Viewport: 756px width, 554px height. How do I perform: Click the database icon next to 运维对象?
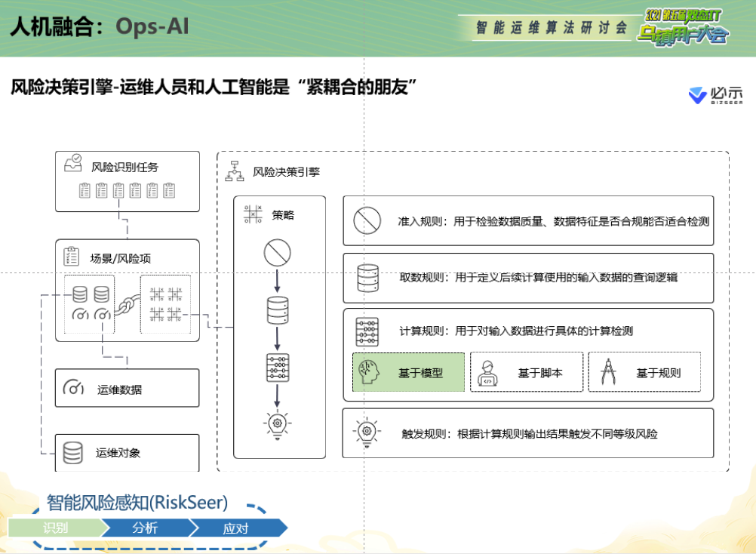(x=72, y=453)
